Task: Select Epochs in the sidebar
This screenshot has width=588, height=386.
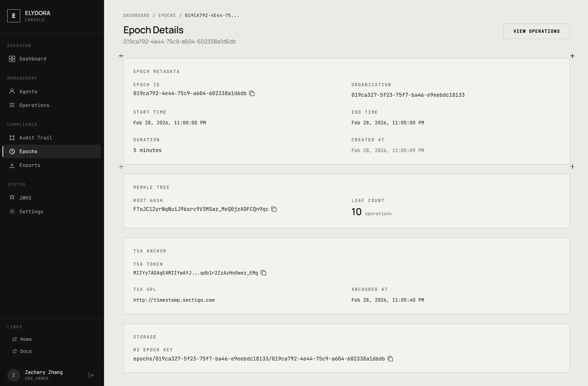Action: pyautogui.click(x=28, y=151)
